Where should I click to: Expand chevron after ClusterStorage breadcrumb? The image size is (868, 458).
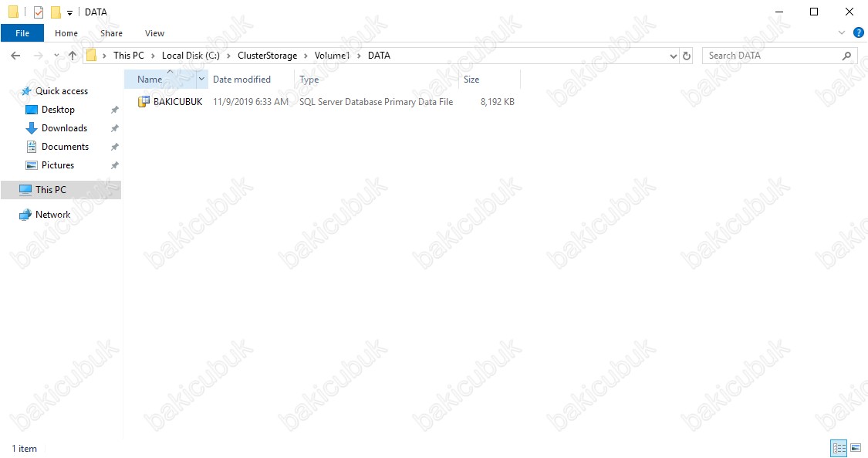(x=306, y=56)
